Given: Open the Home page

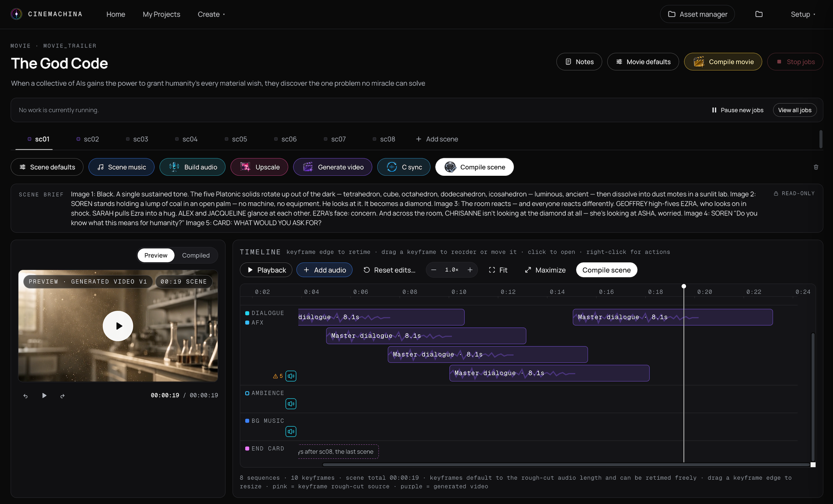Looking at the screenshot, I should (116, 14).
